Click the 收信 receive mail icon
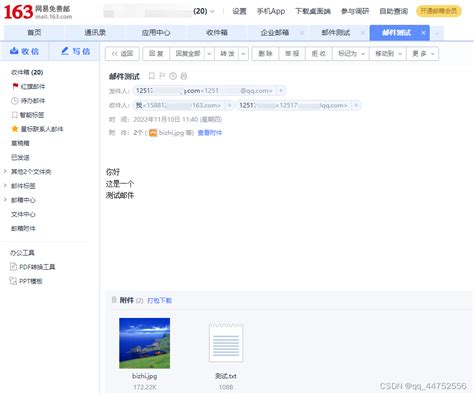Screen dimensions: 474x395 pos(14,51)
